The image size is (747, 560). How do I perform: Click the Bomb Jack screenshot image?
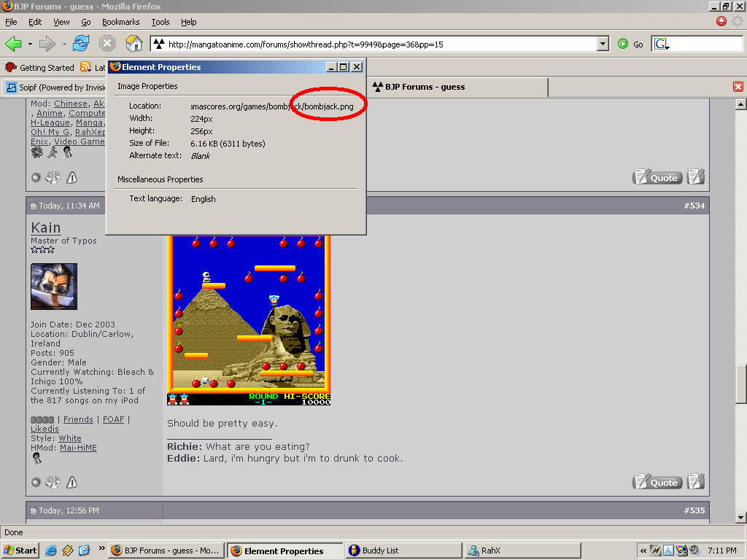click(249, 320)
